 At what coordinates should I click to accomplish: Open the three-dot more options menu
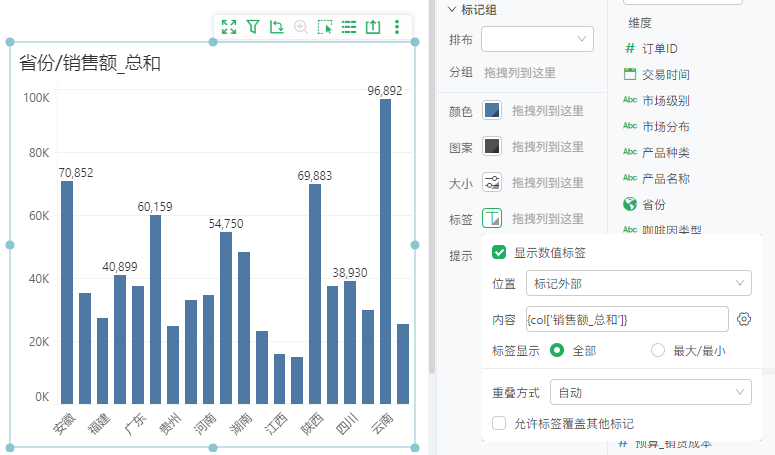396,27
